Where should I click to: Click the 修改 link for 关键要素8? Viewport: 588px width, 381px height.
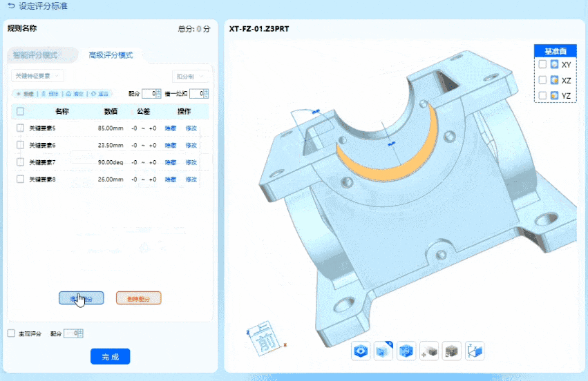(x=191, y=179)
